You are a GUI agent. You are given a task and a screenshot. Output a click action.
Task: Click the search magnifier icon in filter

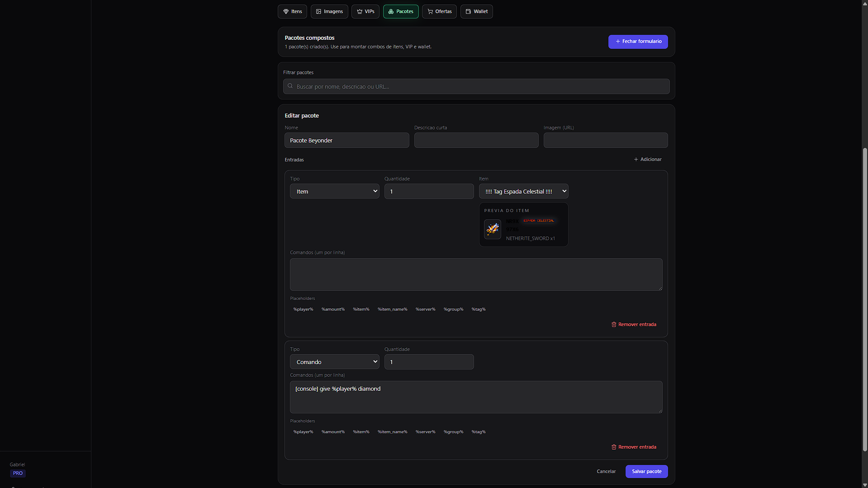290,86
